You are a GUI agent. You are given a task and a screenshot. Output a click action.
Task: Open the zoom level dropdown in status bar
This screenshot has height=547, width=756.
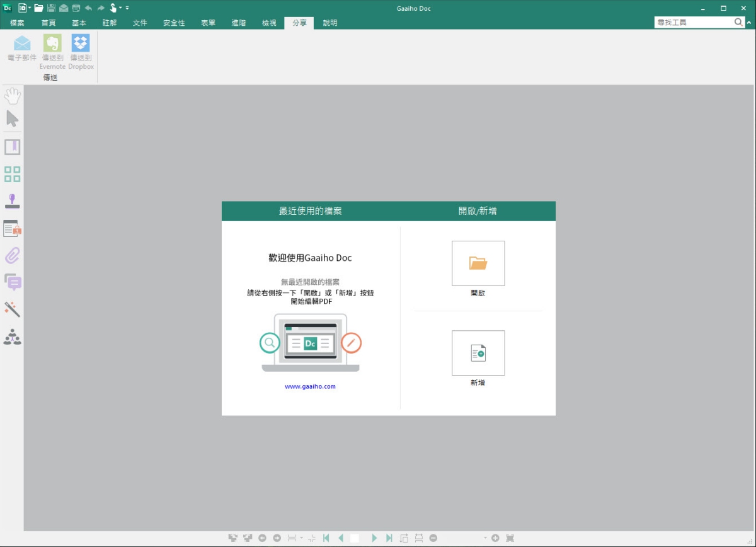(x=485, y=538)
